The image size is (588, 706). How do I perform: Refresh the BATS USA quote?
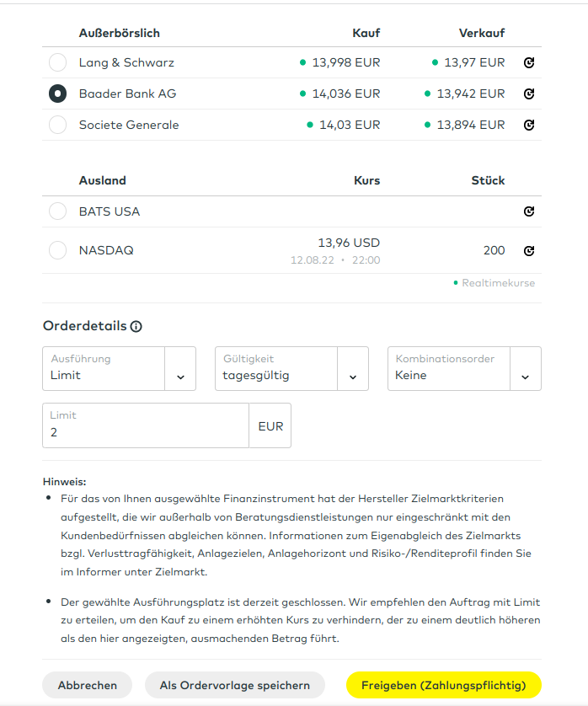[529, 211]
